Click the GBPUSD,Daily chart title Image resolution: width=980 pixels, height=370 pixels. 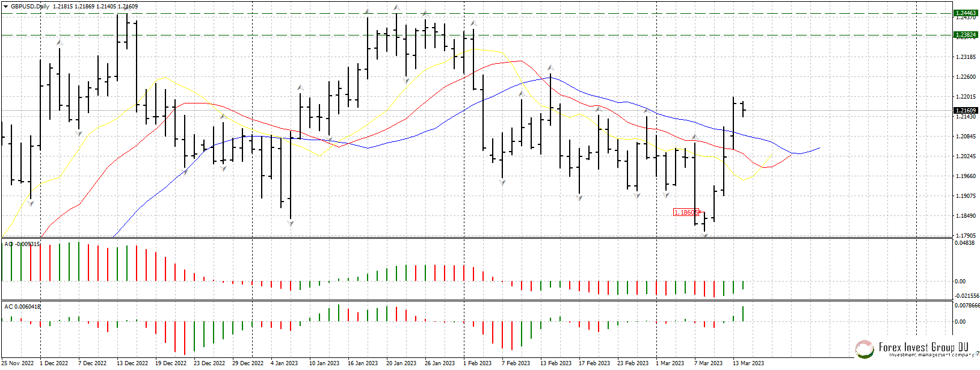[x=30, y=7]
